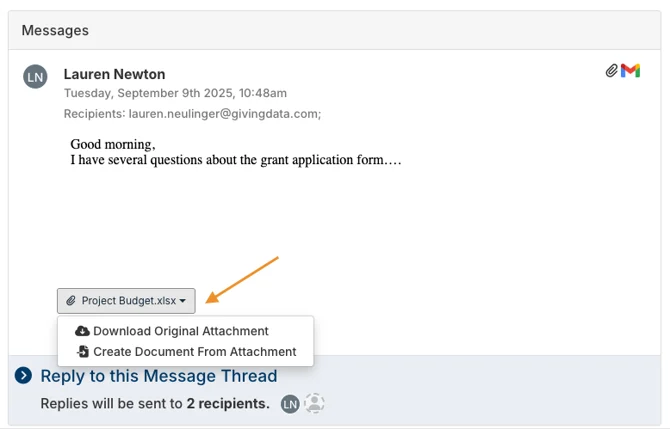Click the message body text
Screen dimensions: 670x429
tap(236, 152)
